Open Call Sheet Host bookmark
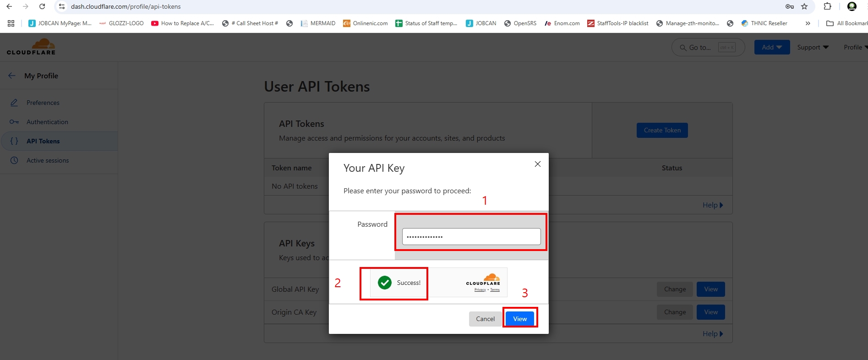Viewport: 868px width, 360px height. click(x=250, y=23)
